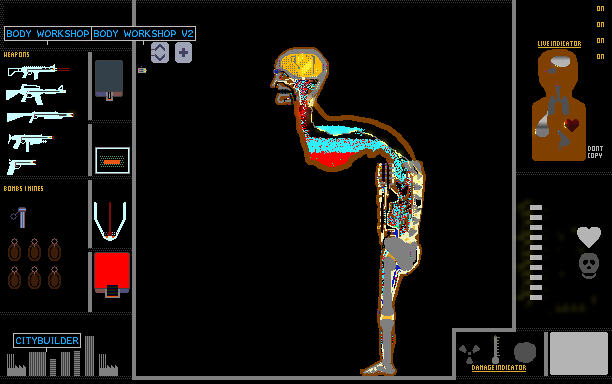Viewport: 612px width, 384px height.
Task: Click the grey skull icon
Action: pos(589,266)
